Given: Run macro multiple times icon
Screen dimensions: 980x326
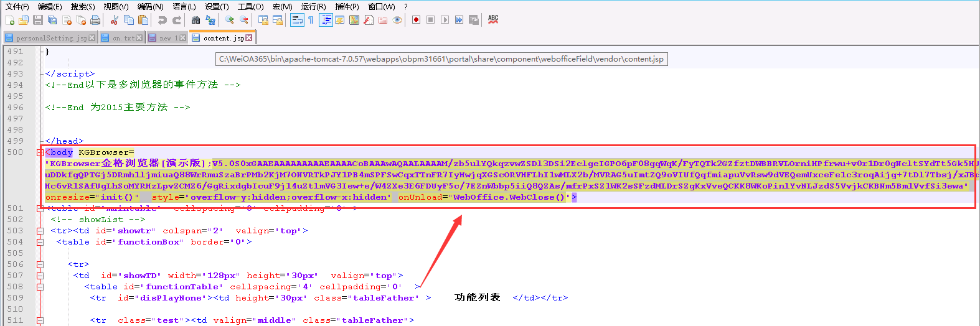Looking at the screenshot, I should [x=459, y=20].
